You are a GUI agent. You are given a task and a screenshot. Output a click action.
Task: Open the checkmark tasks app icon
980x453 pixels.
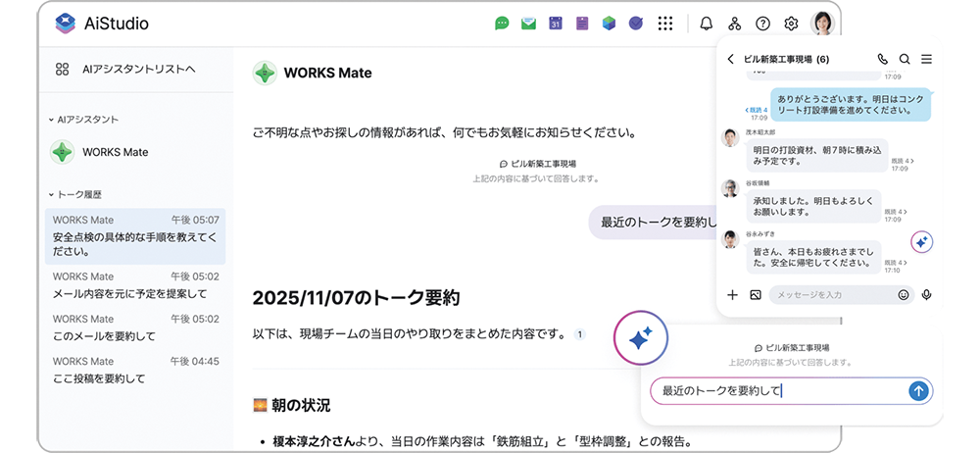pyautogui.click(x=636, y=24)
